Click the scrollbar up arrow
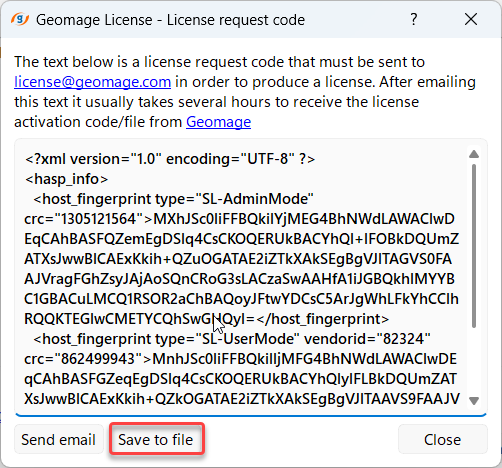Viewport: 502px width, 468px height. 474,154
